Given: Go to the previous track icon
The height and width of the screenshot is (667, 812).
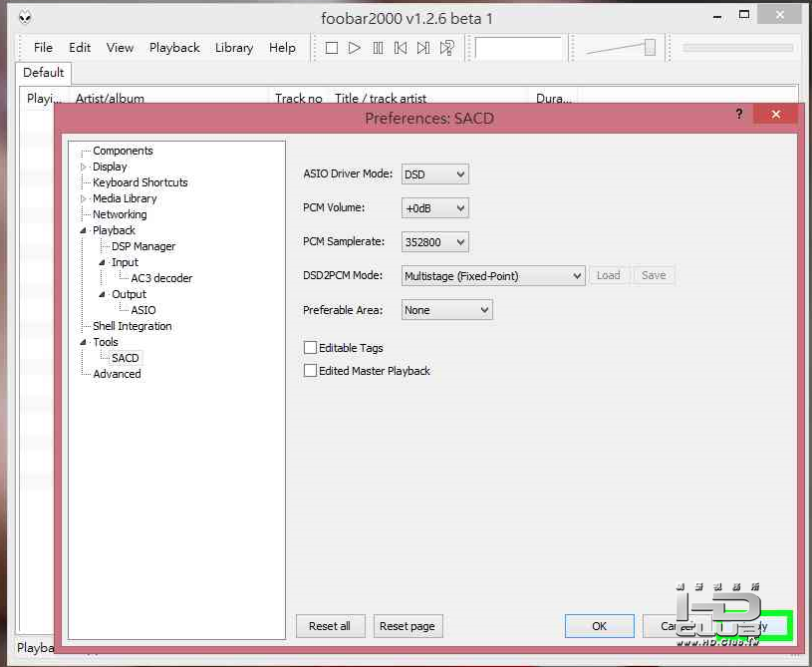Looking at the screenshot, I should tap(401, 48).
